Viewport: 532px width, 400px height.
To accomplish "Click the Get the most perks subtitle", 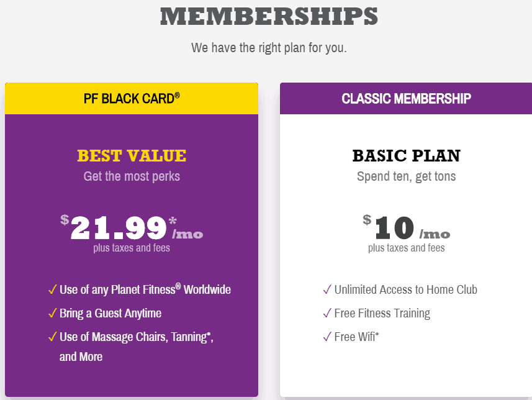I will (x=132, y=176).
